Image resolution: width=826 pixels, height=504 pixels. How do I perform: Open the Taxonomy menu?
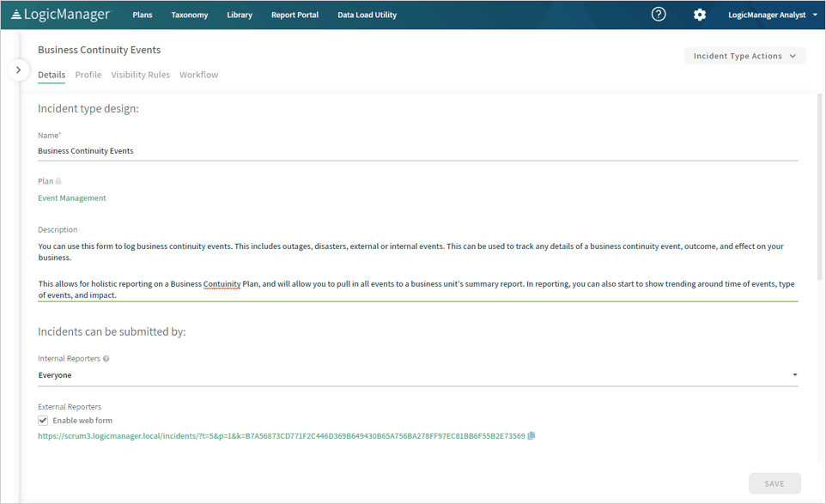pos(190,15)
